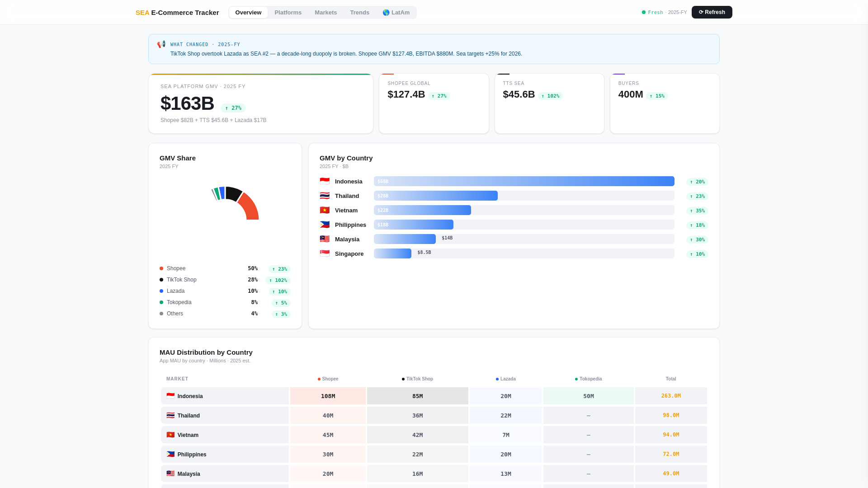Click the Shopee column header in MAU table

point(328,379)
